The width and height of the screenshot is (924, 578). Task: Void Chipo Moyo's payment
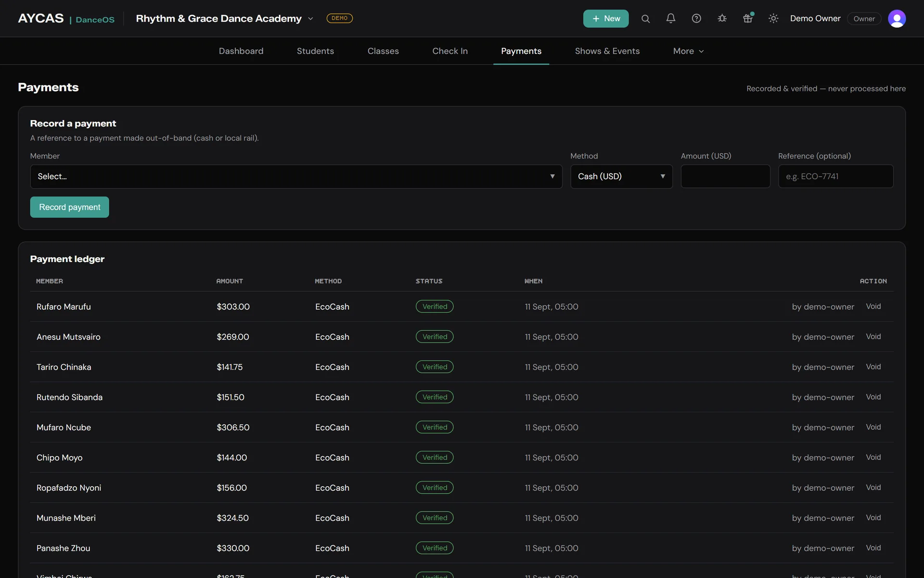(x=873, y=458)
